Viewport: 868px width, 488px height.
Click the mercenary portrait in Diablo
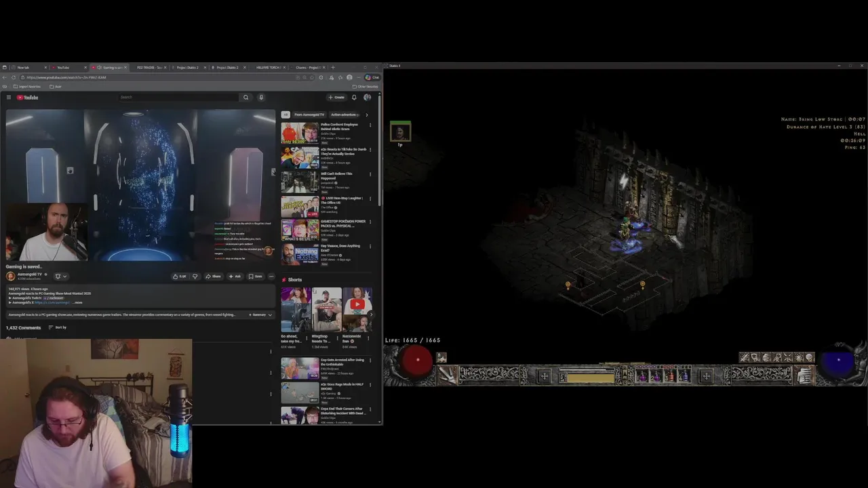point(400,131)
